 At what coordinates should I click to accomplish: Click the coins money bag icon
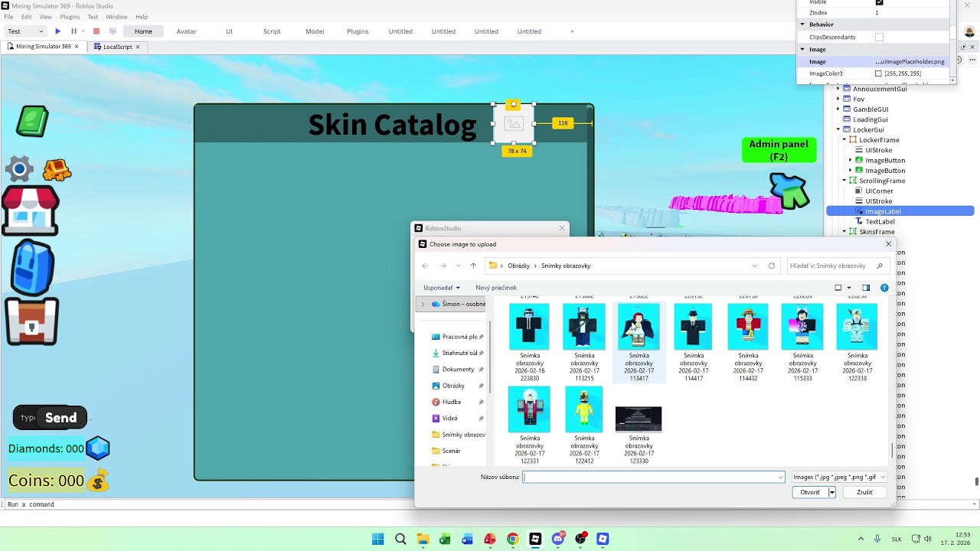[x=98, y=481]
